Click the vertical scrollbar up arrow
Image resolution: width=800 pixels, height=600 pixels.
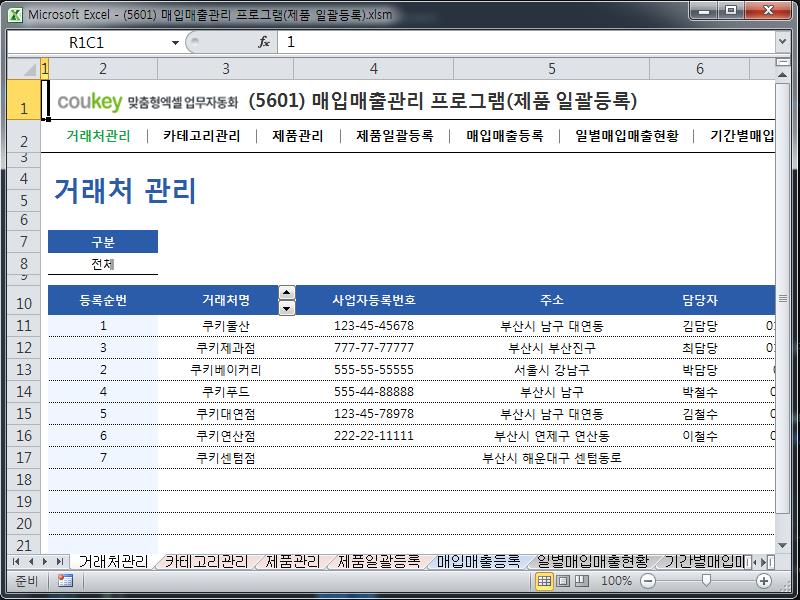click(782, 75)
